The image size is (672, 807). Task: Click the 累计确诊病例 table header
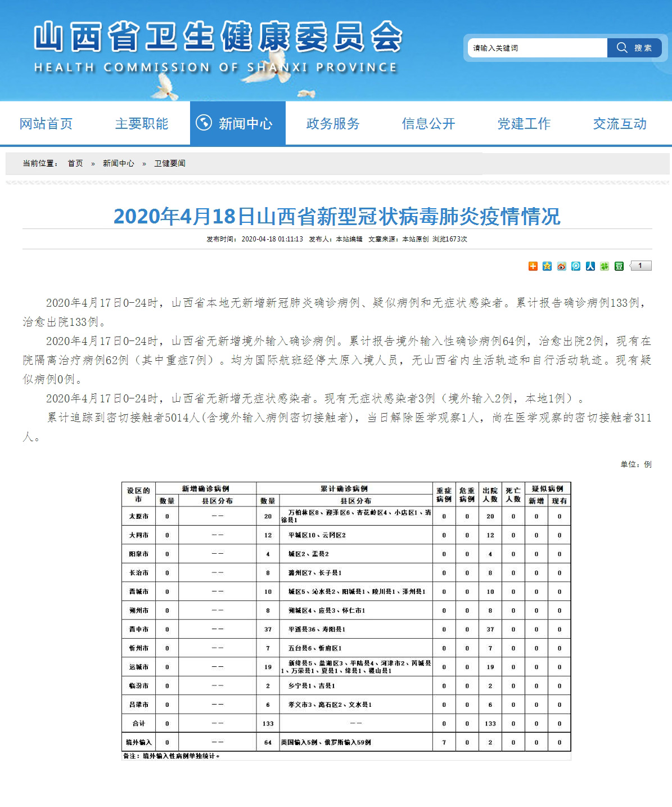click(x=344, y=488)
